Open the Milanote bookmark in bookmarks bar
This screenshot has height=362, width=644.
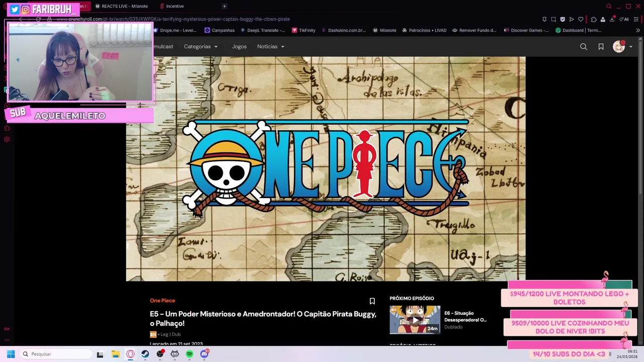[384, 30]
